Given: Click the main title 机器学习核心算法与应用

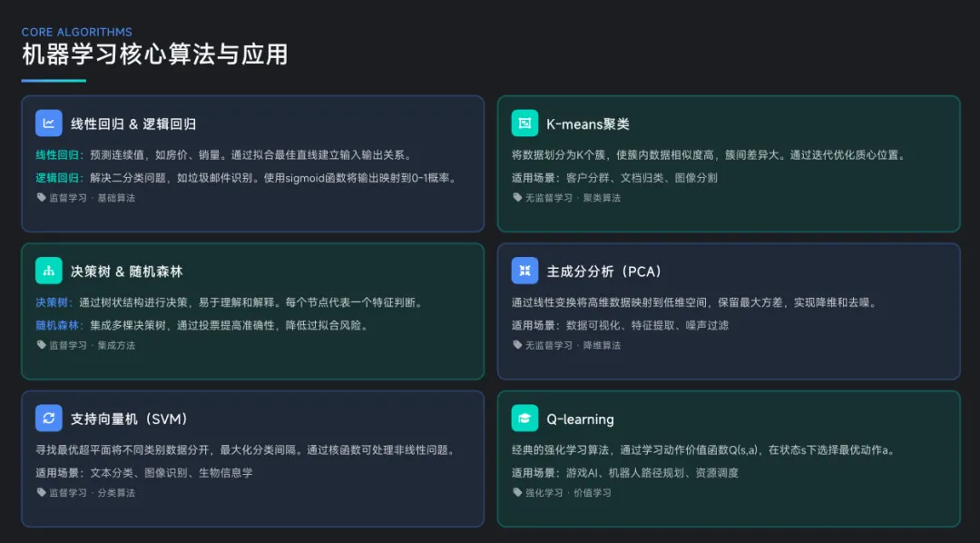Looking at the screenshot, I should point(154,54).
